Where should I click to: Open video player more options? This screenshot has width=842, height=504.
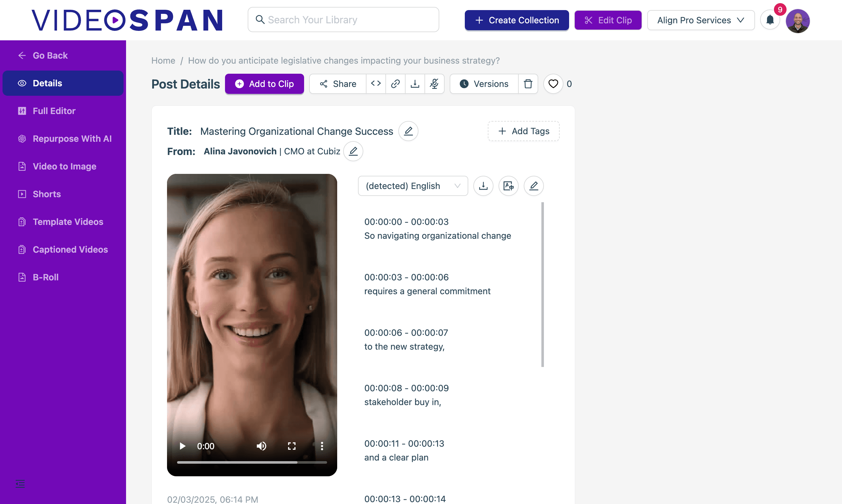tap(322, 446)
